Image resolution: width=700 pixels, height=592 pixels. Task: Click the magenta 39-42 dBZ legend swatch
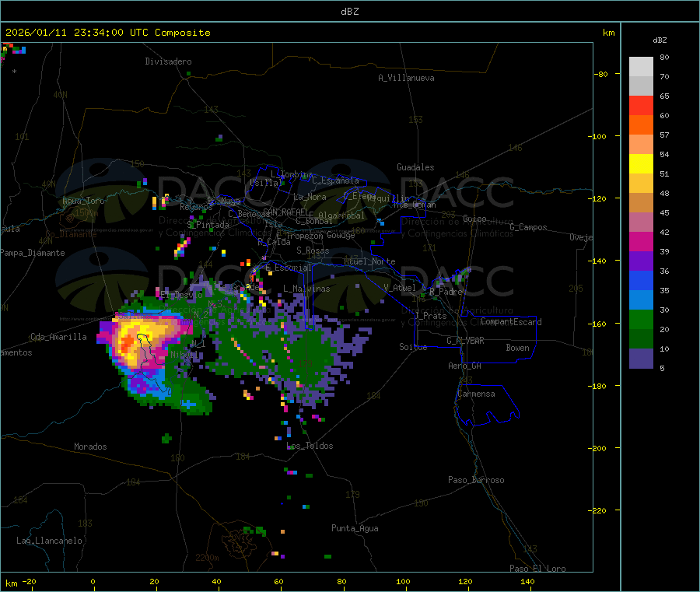(641, 241)
